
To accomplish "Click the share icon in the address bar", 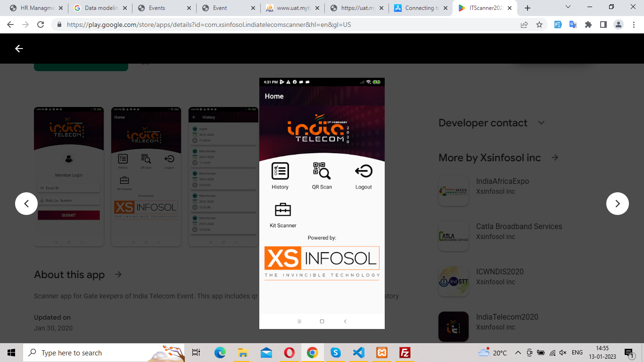I will click(x=524, y=25).
